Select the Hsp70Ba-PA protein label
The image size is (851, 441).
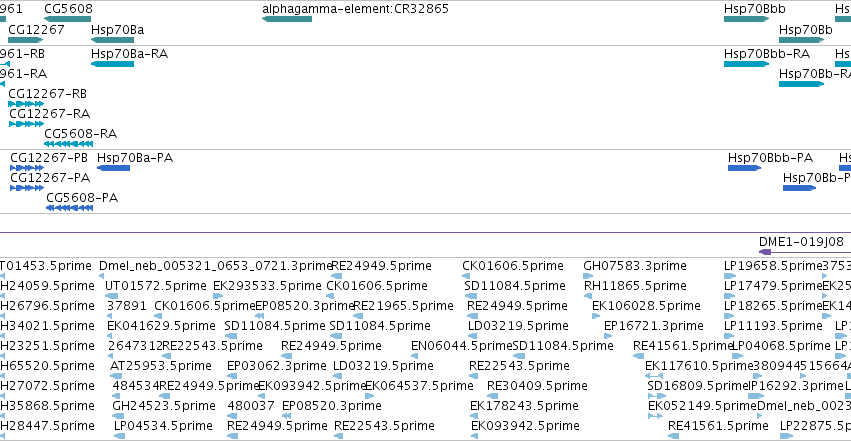135,158
